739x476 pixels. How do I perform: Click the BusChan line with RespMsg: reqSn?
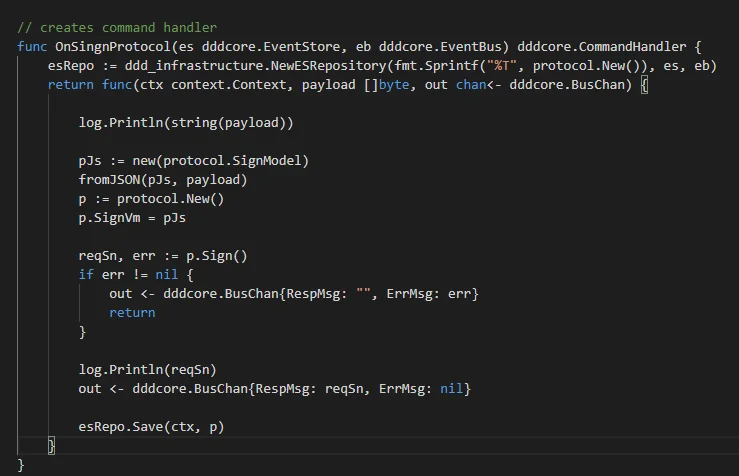click(274, 389)
